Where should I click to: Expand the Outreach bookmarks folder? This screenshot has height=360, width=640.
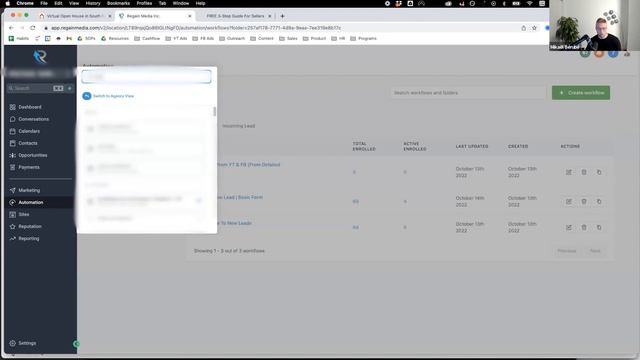[232, 38]
